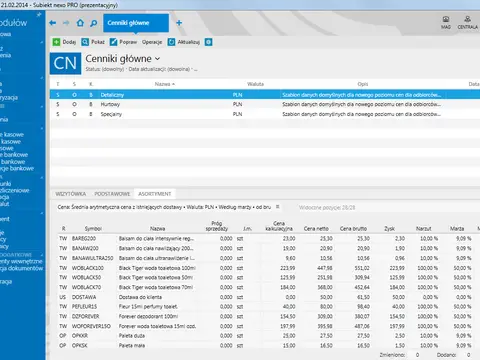Select the Cenniki główne tab
Image resolution: width=480 pixels, height=360 pixels.
pos(136,23)
